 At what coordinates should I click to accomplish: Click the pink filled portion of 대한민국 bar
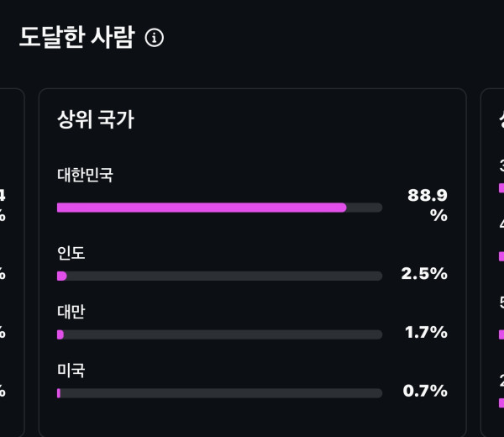[202, 208]
